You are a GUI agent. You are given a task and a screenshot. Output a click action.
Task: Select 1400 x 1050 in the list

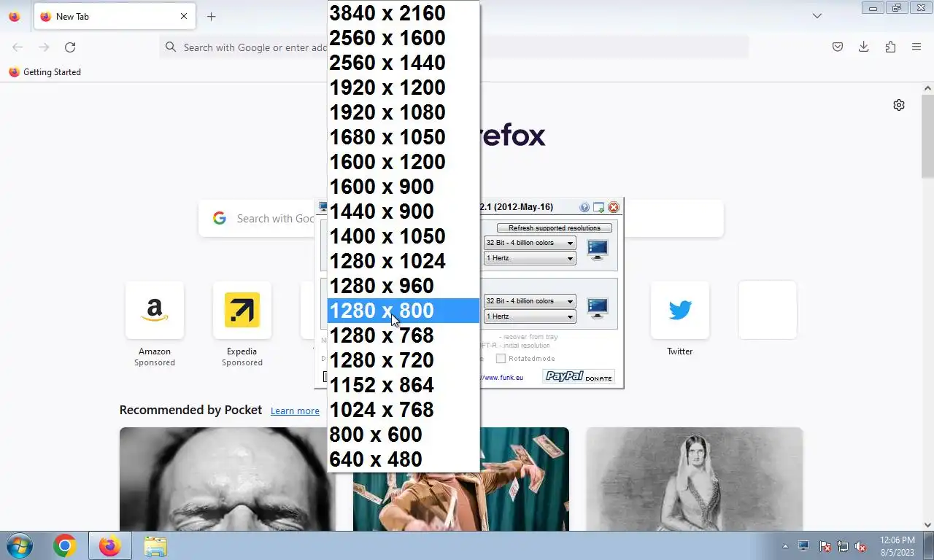coord(404,236)
